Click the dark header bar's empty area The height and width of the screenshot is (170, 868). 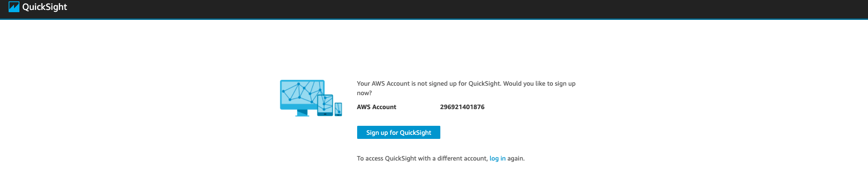452,9
